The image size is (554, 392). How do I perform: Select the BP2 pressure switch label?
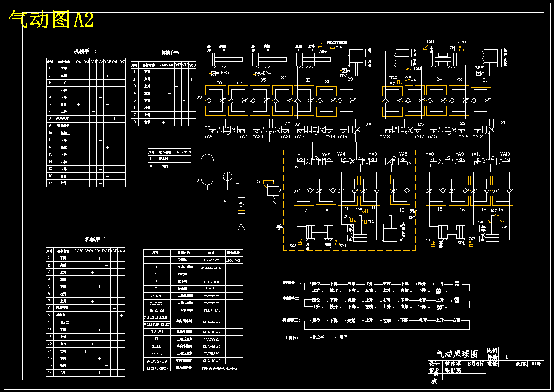479,68
